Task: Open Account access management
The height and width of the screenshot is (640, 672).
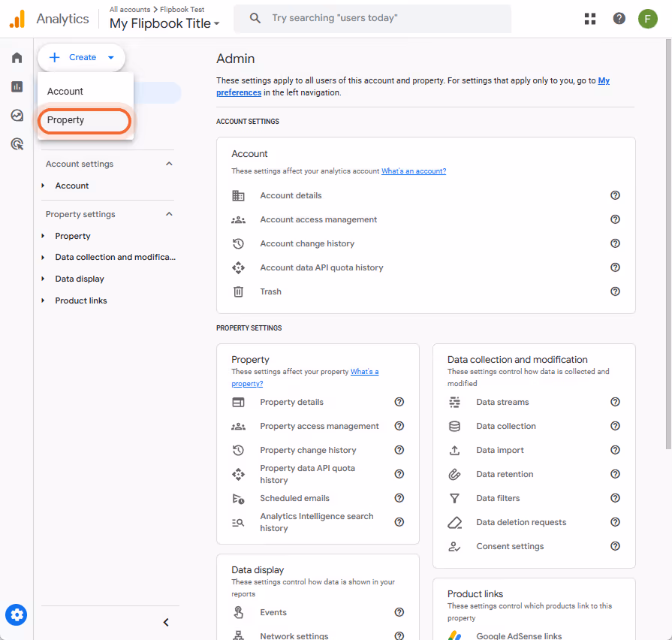Action: coord(318,219)
